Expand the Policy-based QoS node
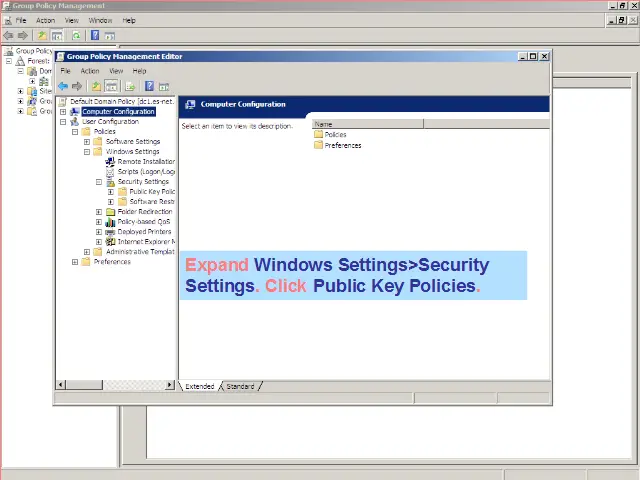The height and width of the screenshot is (480, 640). coord(99,222)
